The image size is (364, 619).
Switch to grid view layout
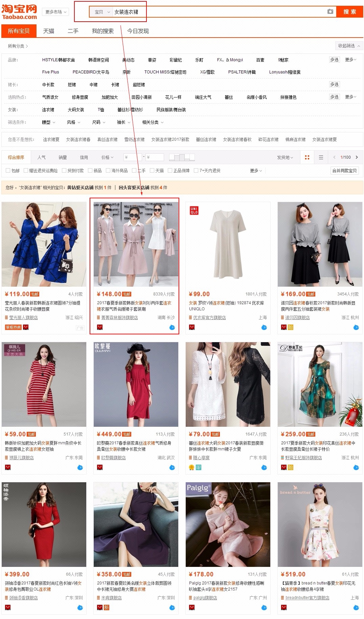[x=307, y=157]
